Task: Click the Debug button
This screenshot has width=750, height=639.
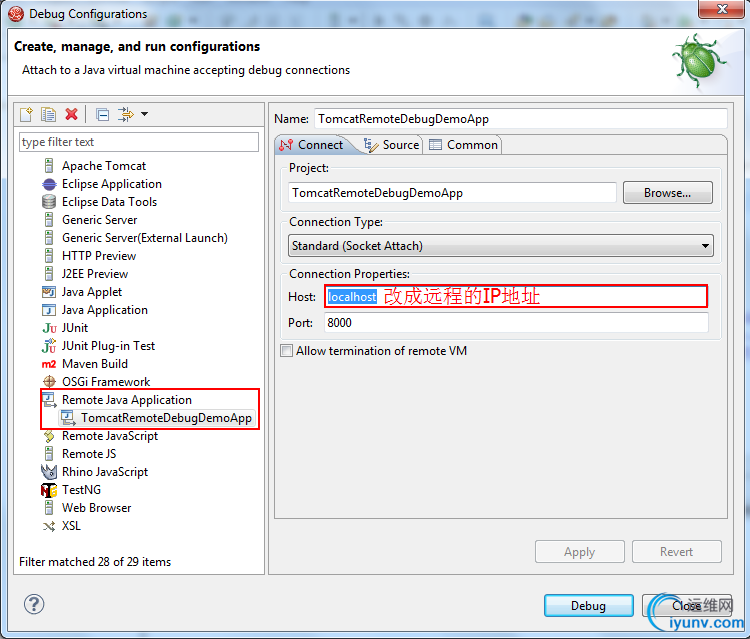Action: point(588,606)
